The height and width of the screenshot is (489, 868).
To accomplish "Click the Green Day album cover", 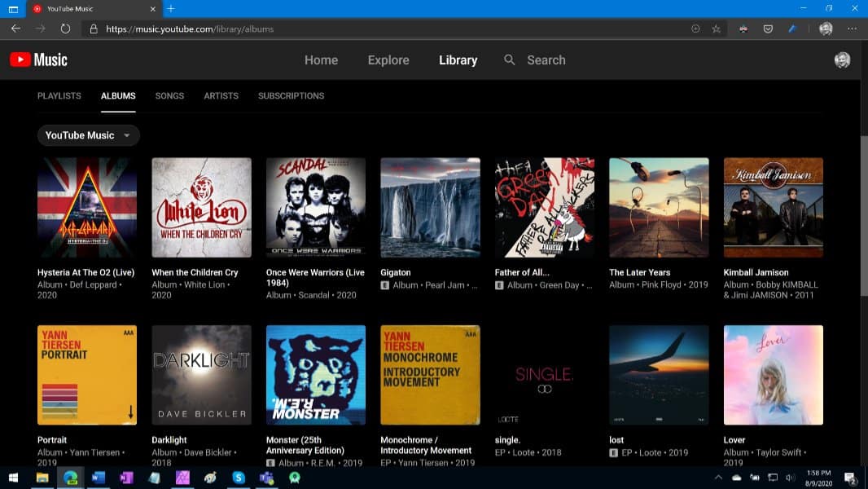I will [544, 208].
